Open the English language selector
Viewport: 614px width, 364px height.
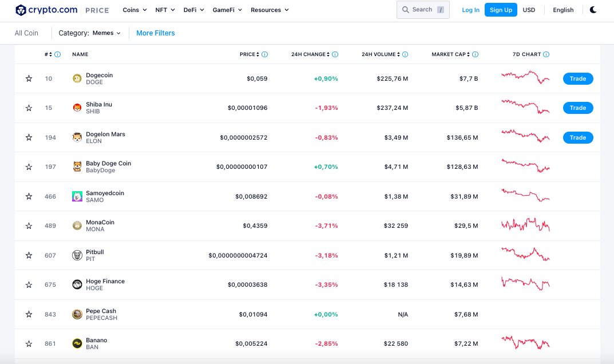(x=563, y=10)
